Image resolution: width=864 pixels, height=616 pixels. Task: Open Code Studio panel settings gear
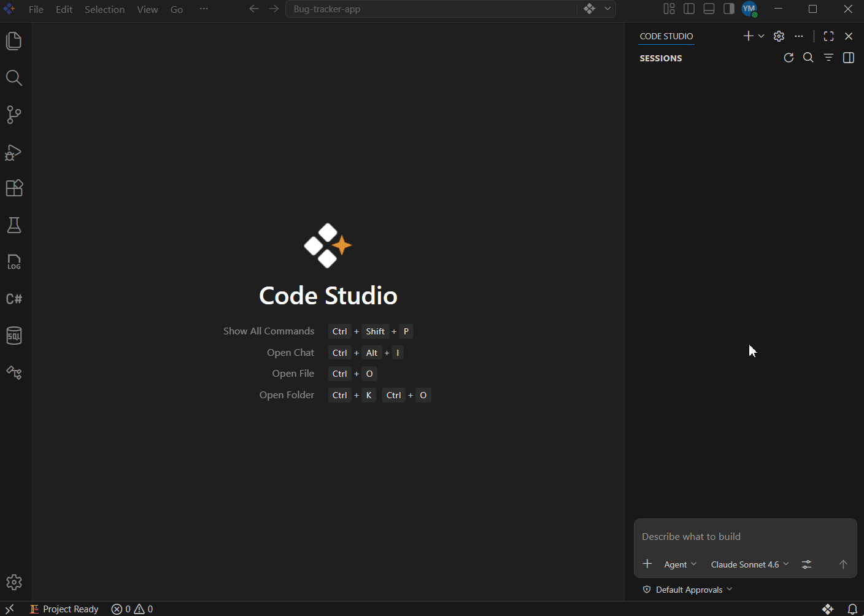[x=779, y=36]
